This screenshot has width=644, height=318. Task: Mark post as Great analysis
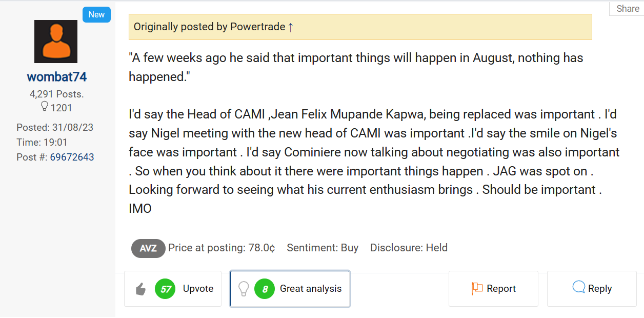click(x=310, y=289)
